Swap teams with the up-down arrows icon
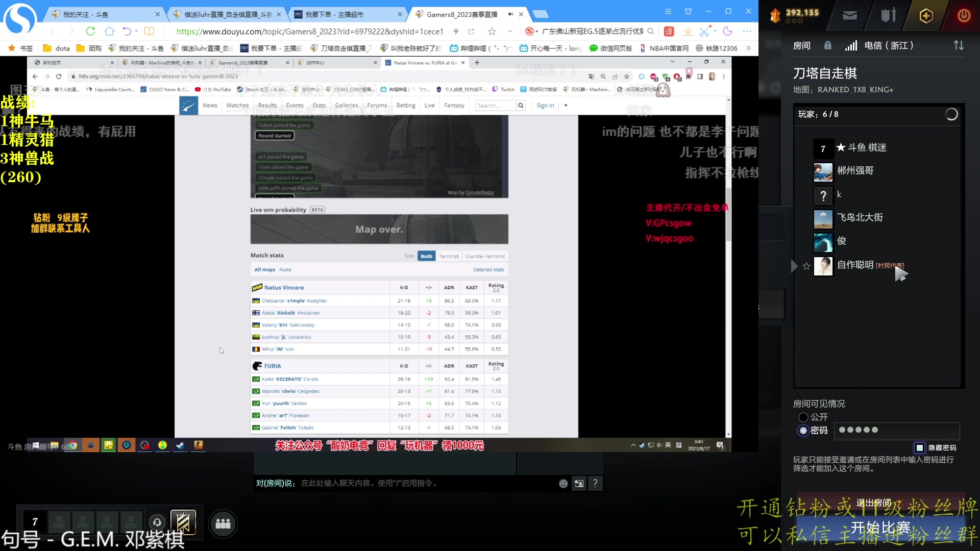 click(959, 45)
